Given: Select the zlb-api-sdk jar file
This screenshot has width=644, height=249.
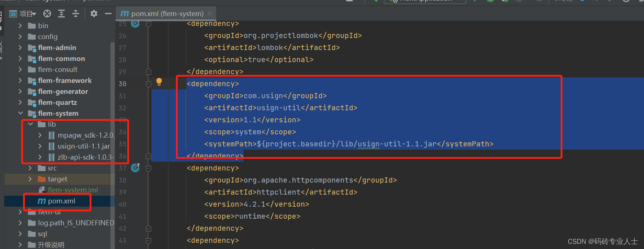Looking at the screenshot, I should [86, 157].
